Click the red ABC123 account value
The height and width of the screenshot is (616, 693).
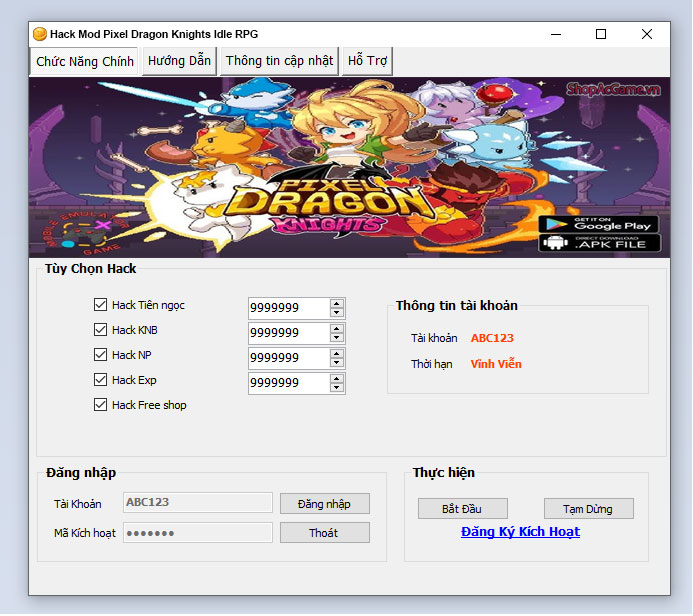[x=492, y=338]
